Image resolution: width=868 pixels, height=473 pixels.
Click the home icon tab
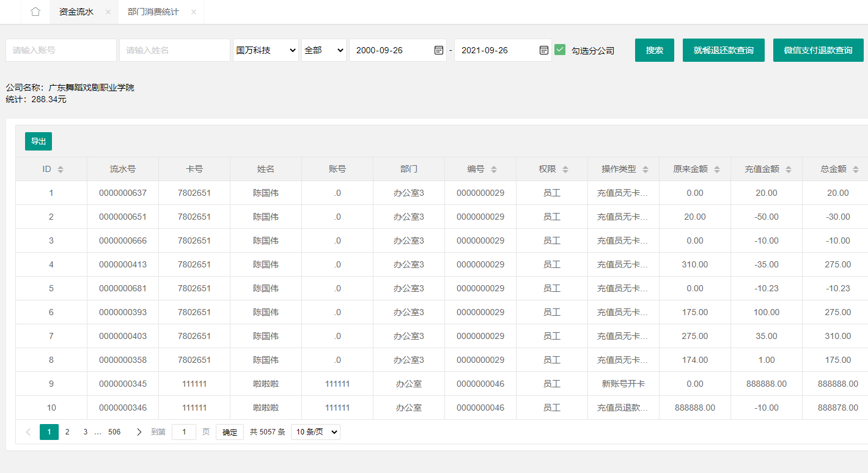[x=35, y=12]
